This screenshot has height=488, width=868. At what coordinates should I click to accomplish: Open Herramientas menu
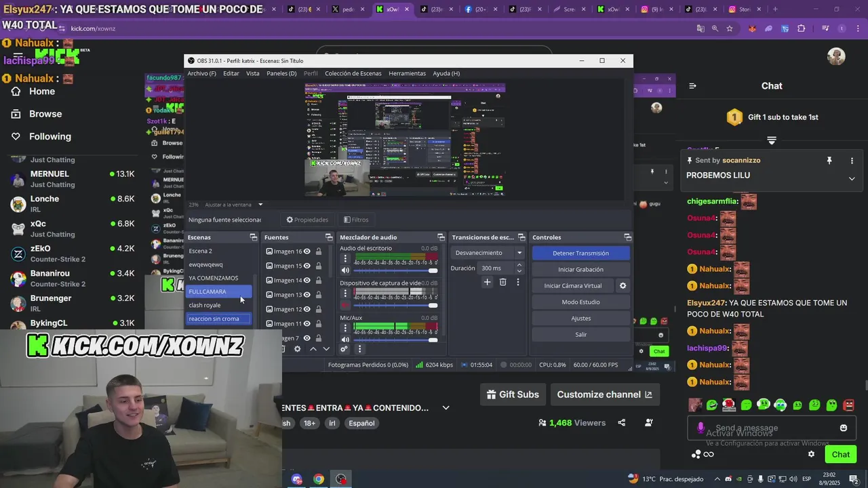pyautogui.click(x=407, y=73)
